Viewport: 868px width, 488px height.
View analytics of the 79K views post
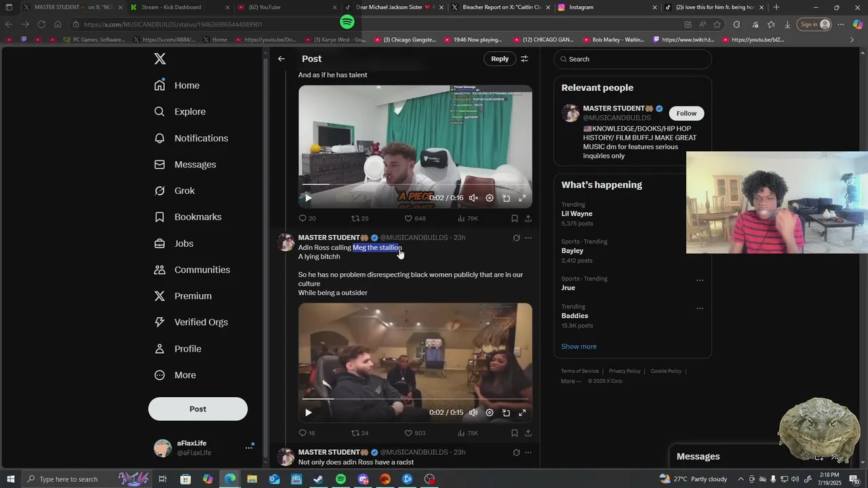pyautogui.click(x=468, y=218)
